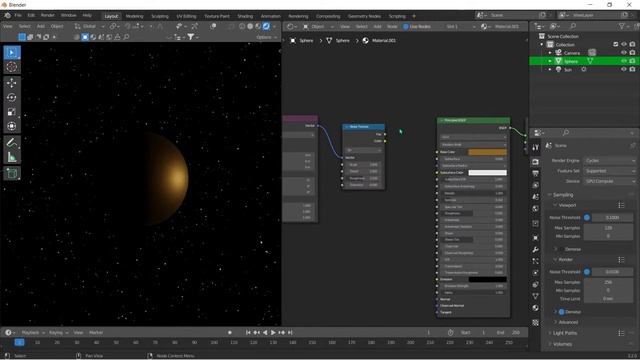Select the 3D Cursor tool

pos(12,67)
